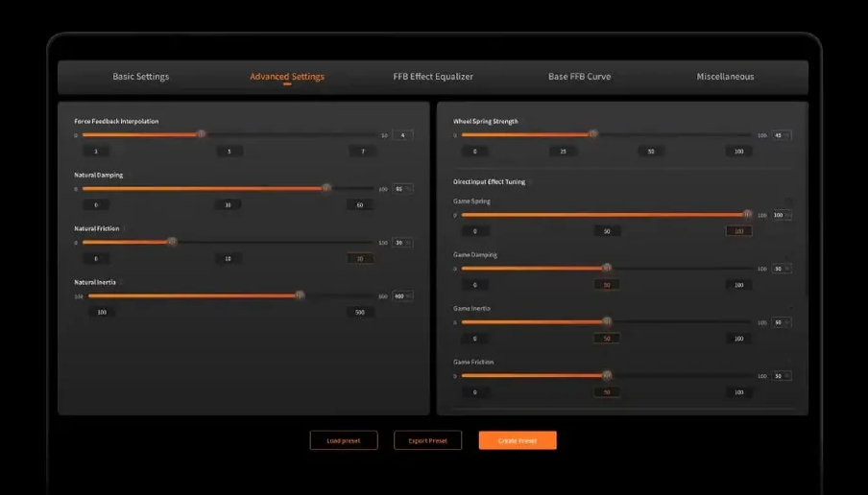This screenshot has height=495, width=868.
Task: Go to Base FFB Curve tab
Action: [x=579, y=77]
